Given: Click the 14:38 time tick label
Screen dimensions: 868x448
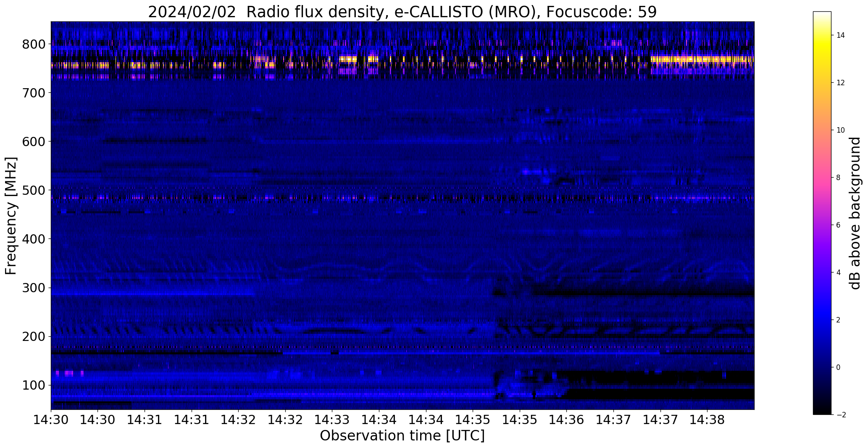Looking at the screenshot, I should tap(707, 420).
